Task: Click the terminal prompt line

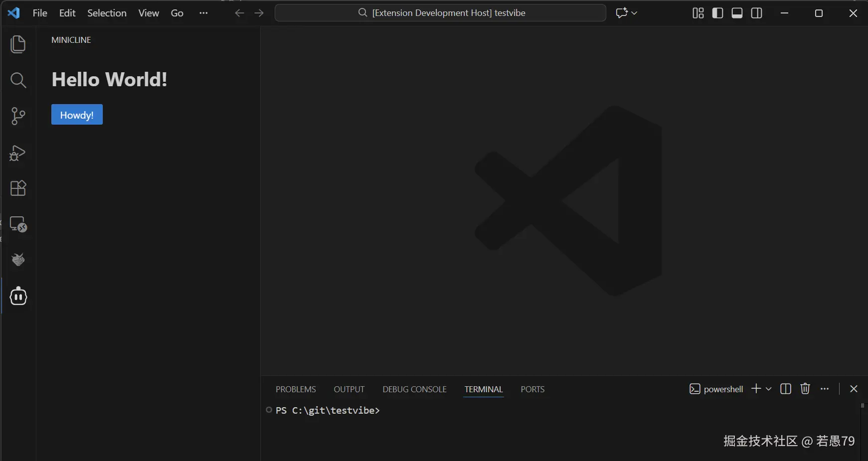Action: 328,411
